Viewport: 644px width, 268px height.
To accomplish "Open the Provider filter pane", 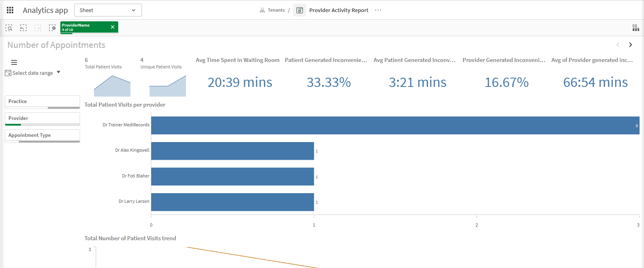I will pos(42,119).
